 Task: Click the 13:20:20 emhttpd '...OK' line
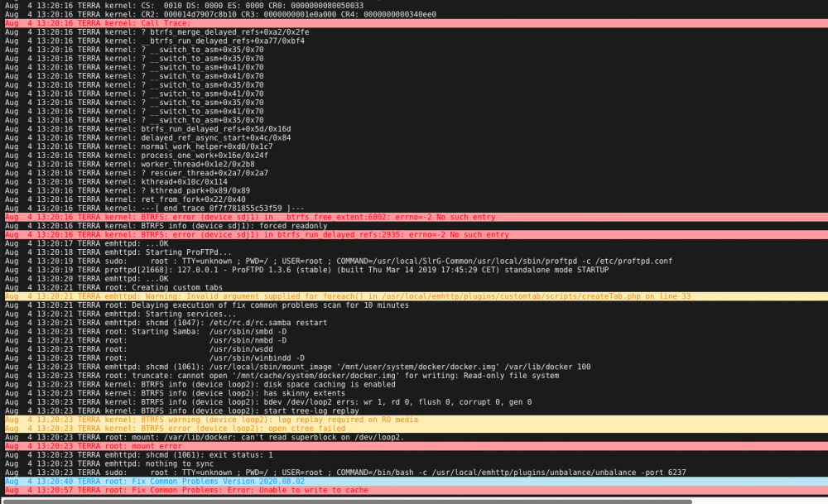(x=87, y=279)
